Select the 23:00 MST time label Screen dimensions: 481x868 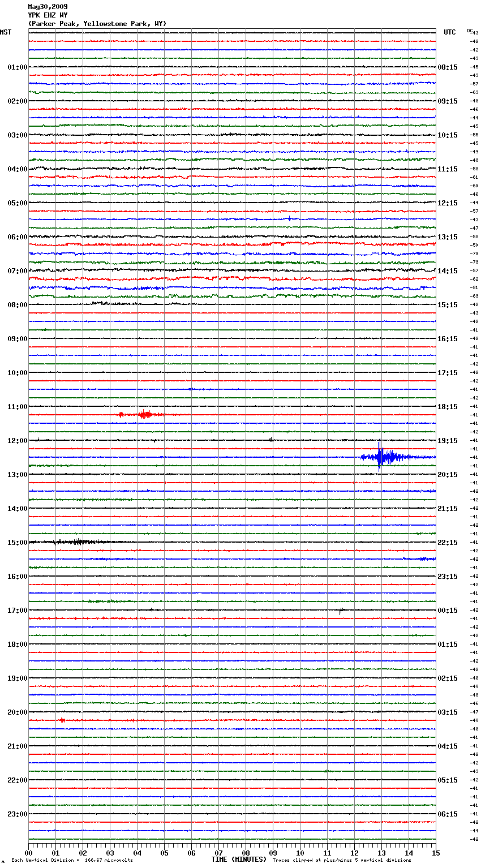click(x=17, y=814)
